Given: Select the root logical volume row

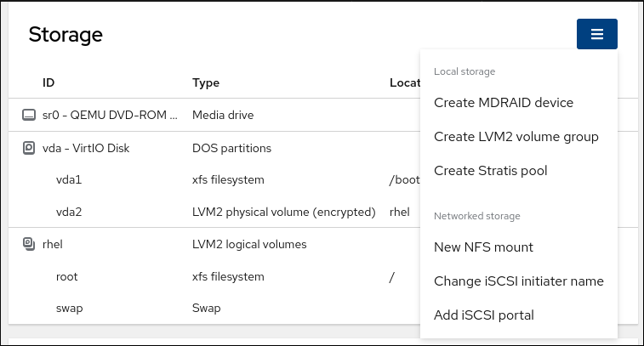Looking at the screenshot, I should [67, 277].
